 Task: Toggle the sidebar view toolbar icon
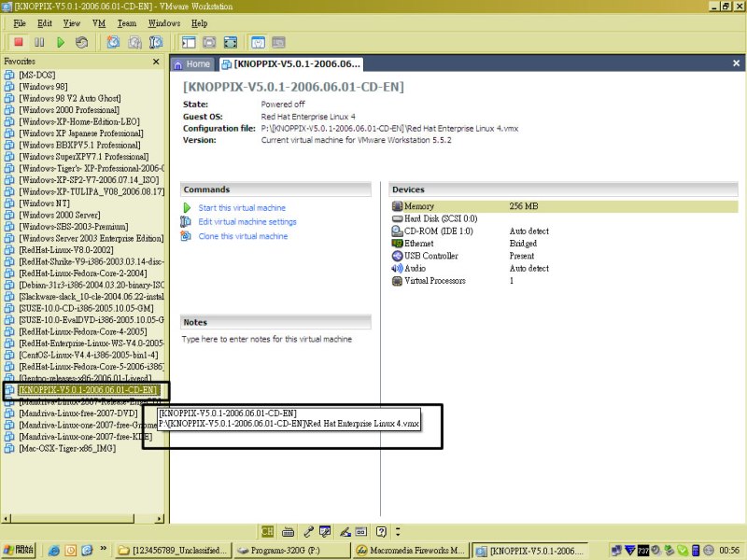pos(189,42)
